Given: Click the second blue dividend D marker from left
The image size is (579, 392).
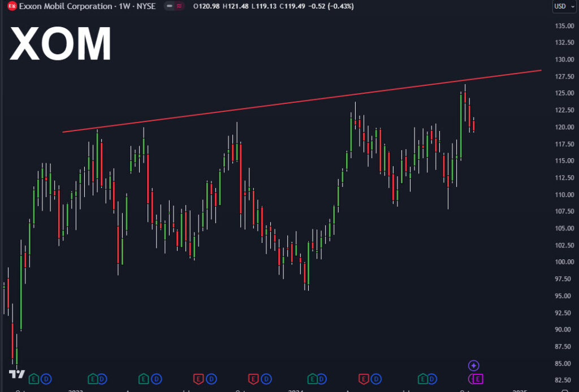Looking at the screenshot, I should click(x=102, y=378).
